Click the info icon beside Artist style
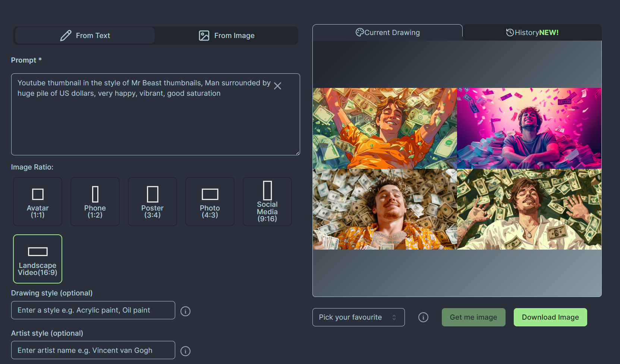 (x=185, y=351)
